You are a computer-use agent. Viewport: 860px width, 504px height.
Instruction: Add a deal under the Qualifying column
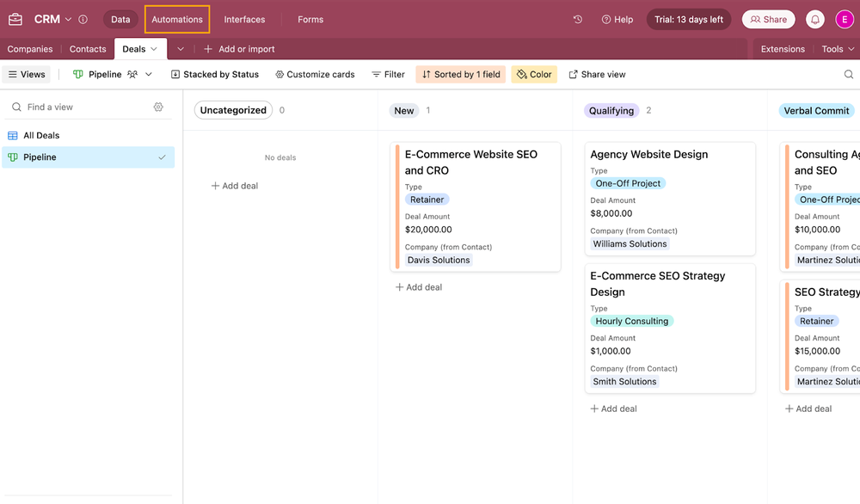(613, 408)
